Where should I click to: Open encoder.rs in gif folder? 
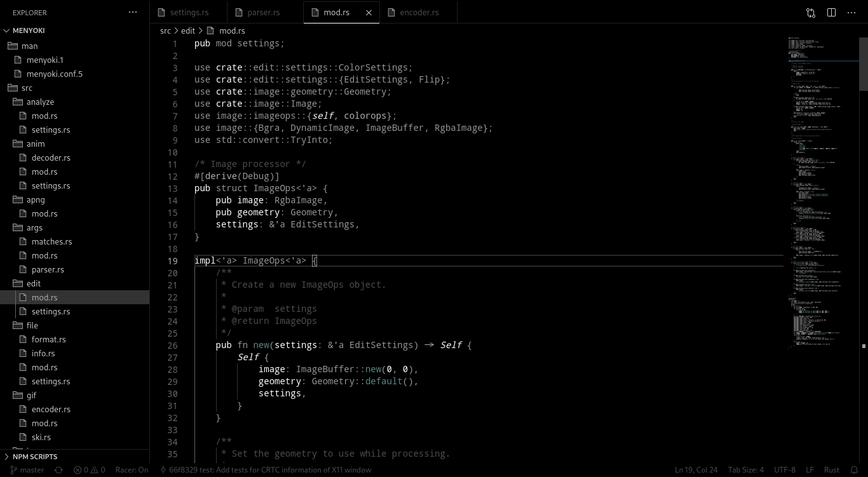(x=74, y=409)
